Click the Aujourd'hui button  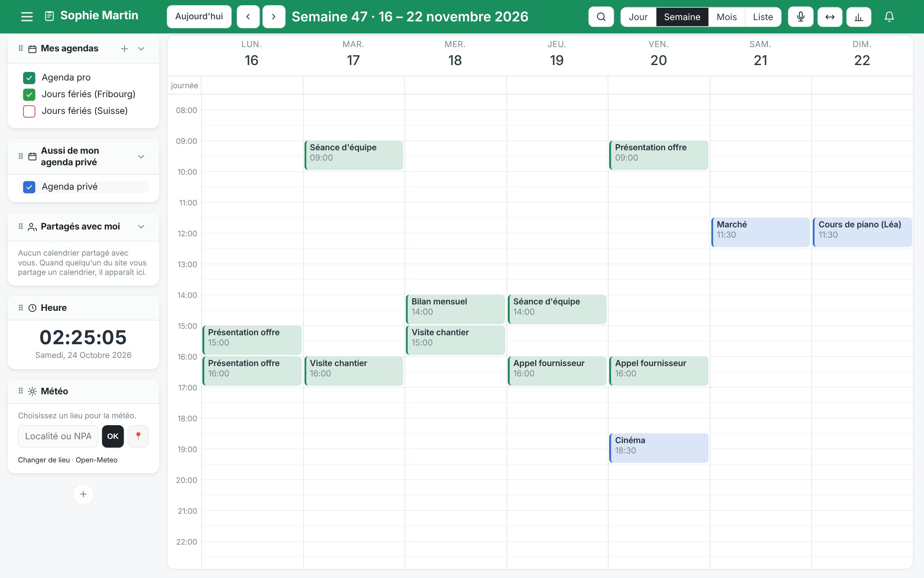pyautogui.click(x=199, y=17)
